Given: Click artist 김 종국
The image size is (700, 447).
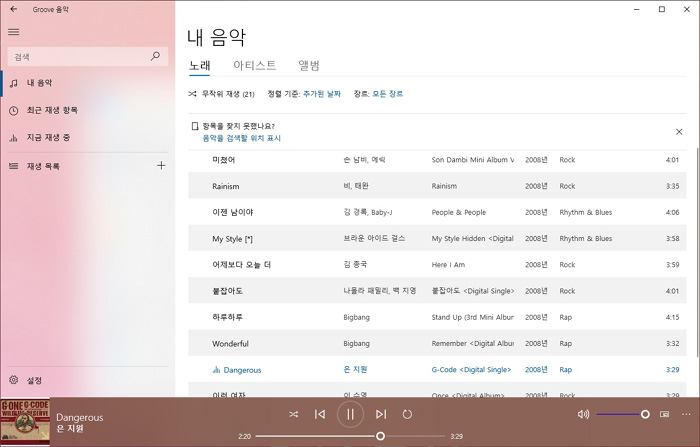Looking at the screenshot, I should click(x=355, y=265).
